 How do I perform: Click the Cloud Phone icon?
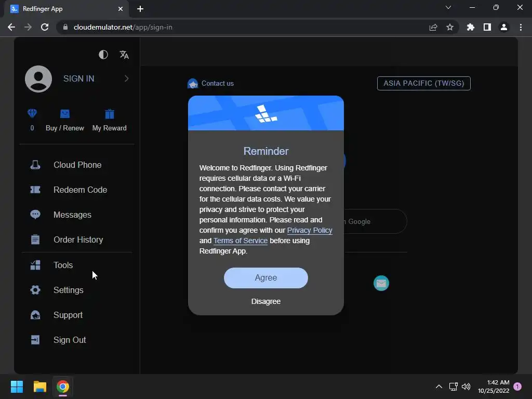click(x=35, y=165)
